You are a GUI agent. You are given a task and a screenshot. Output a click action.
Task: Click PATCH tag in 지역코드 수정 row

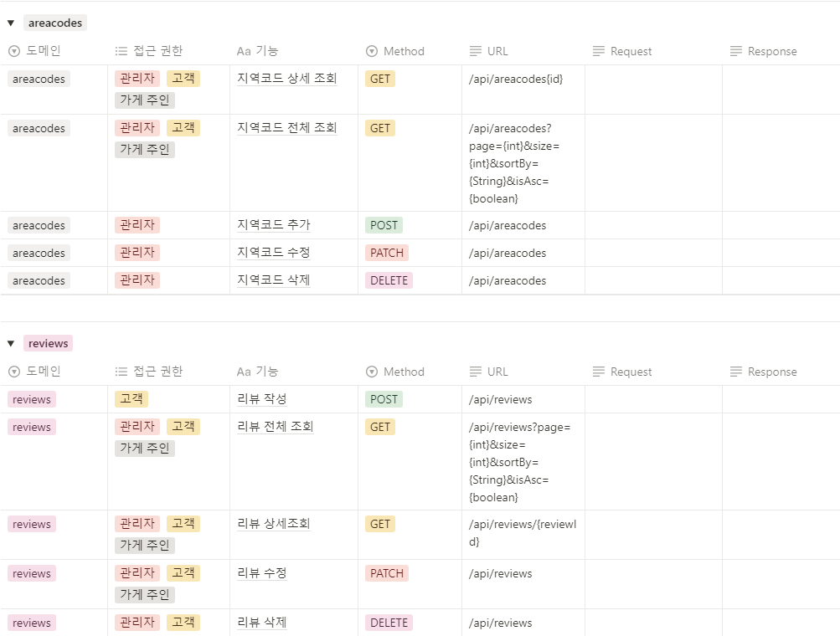coord(387,254)
